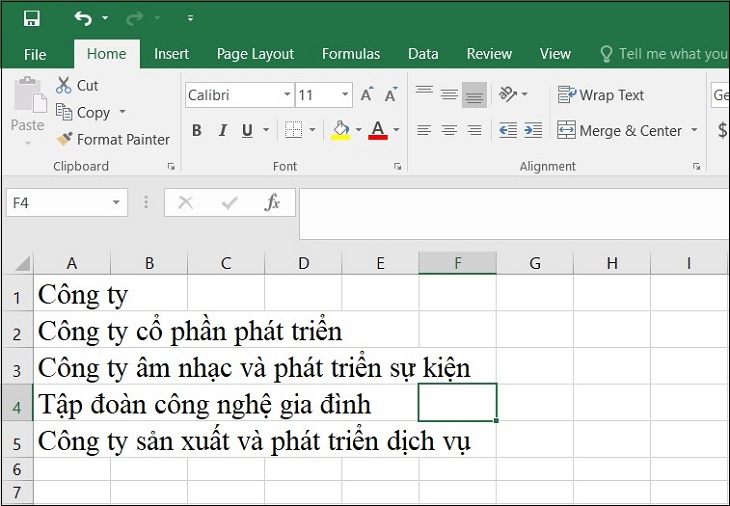Select column header G
Viewport: 730px width, 506px height.
[x=535, y=263]
